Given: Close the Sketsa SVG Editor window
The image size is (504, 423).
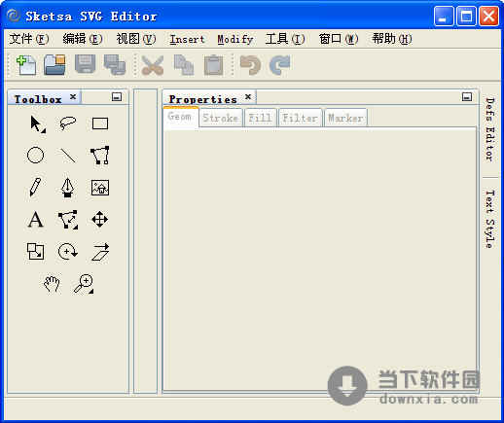Looking at the screenshot, I should 488,16.
